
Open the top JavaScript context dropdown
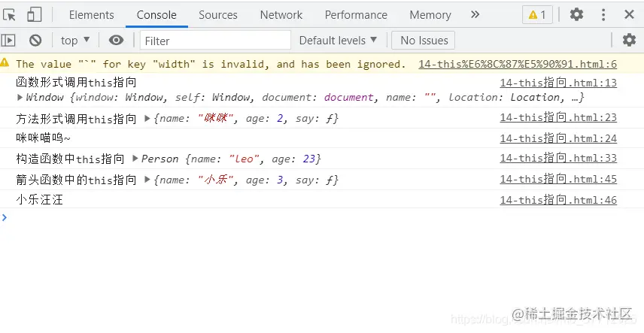pyautogui.click(x=75, y=41)
